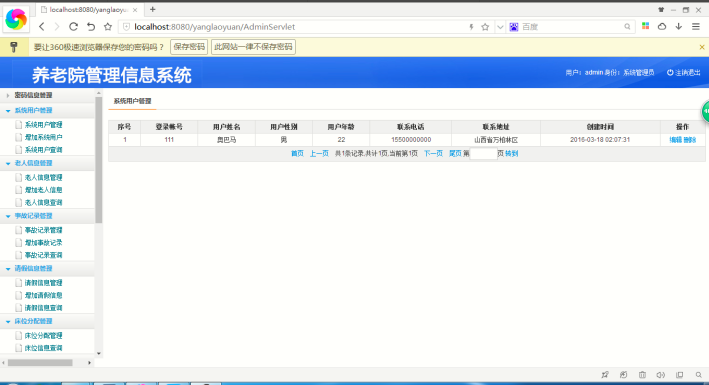Go to 首页 in pagination
Viewport: 709px width, 385px height.
tap(297, 154)
